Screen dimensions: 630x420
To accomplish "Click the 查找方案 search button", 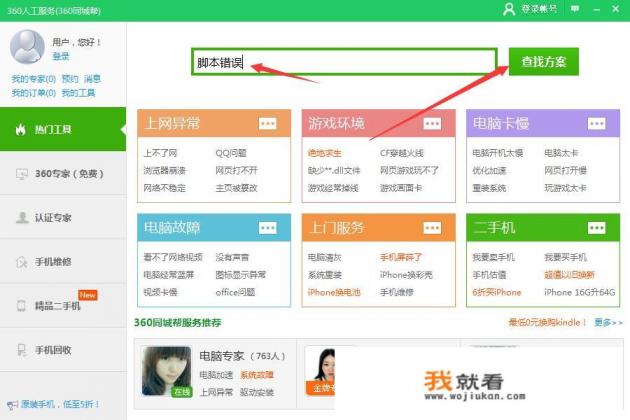I will point(544,61).
